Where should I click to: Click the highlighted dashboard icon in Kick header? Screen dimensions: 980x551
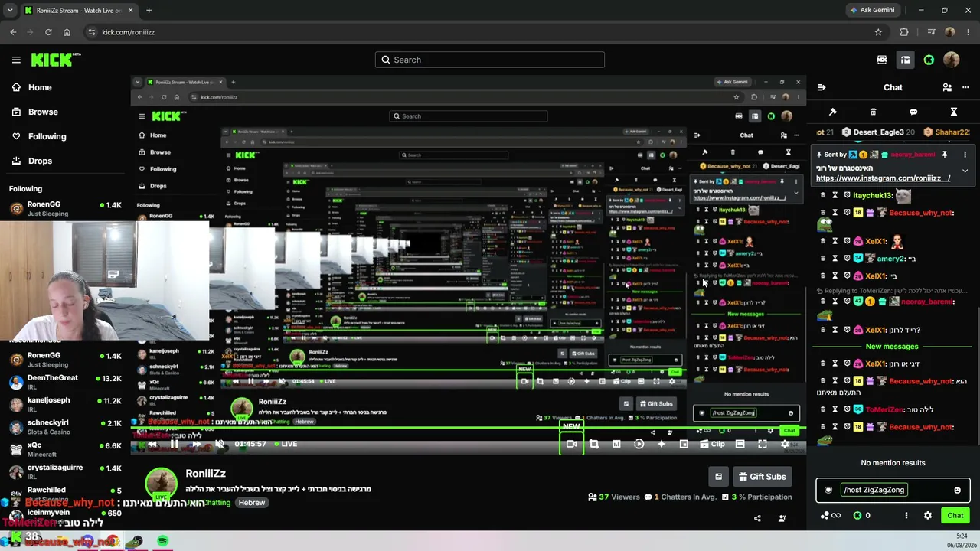click(905, 60)
